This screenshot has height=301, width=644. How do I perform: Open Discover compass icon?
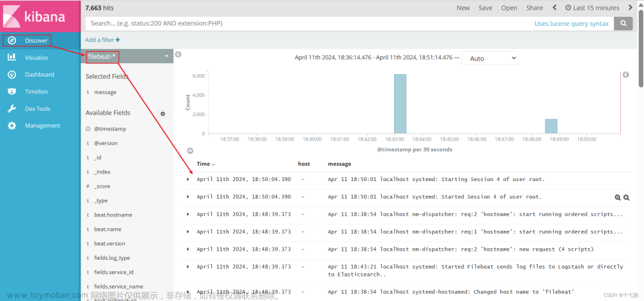tap(12, 41)
